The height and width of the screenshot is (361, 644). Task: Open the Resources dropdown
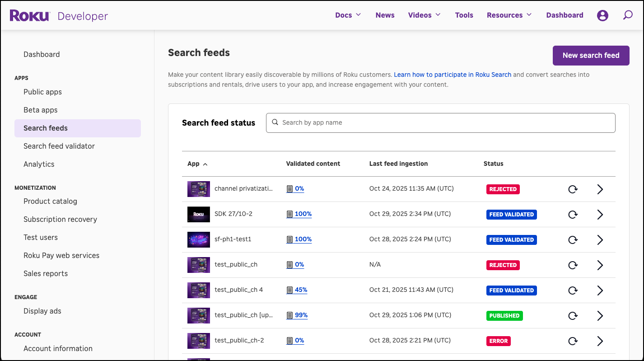click(x=509, y=15)
